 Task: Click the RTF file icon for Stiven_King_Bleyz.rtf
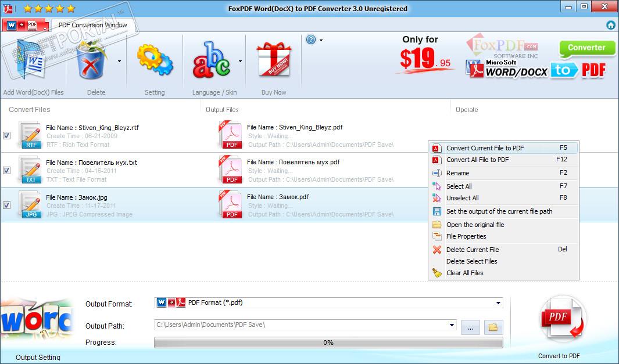30,135
